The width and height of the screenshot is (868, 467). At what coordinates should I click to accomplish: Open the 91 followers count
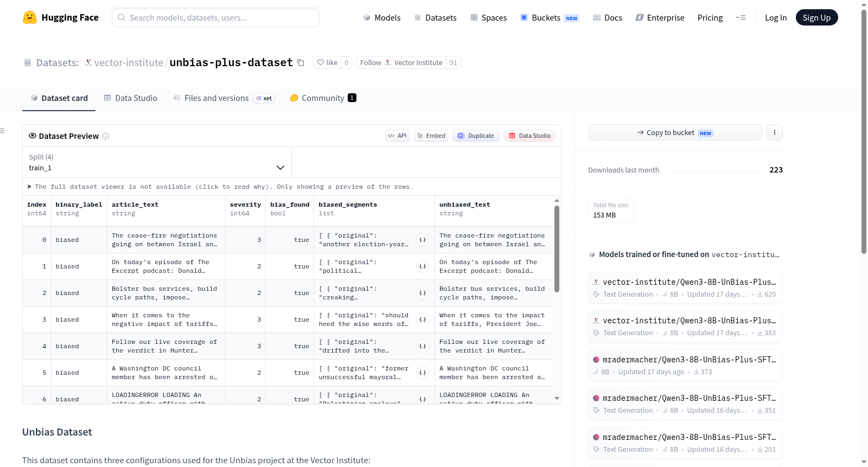[454, 62]
